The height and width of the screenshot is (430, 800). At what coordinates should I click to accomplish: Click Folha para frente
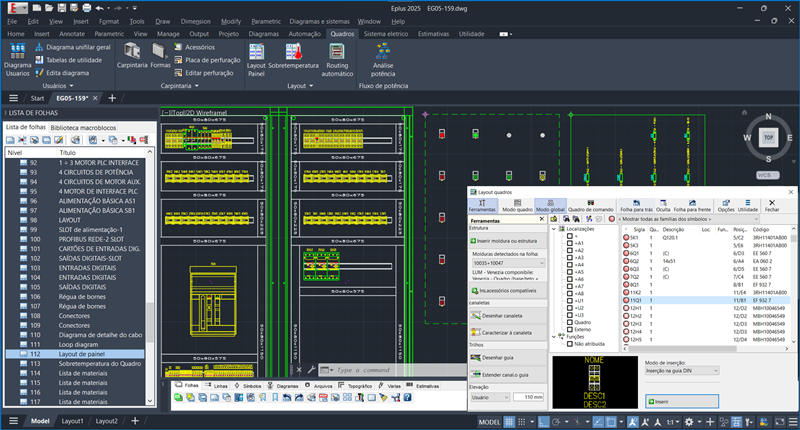[692, 206]
